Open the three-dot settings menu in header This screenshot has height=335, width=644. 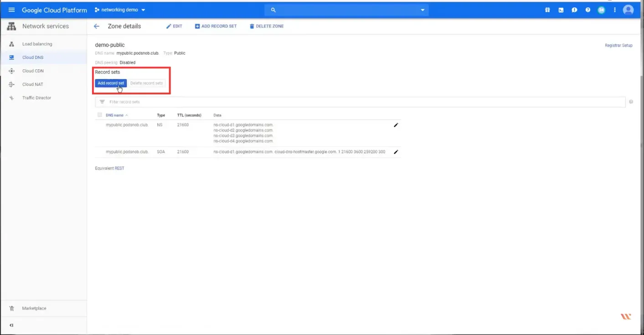tap(615, 10)
